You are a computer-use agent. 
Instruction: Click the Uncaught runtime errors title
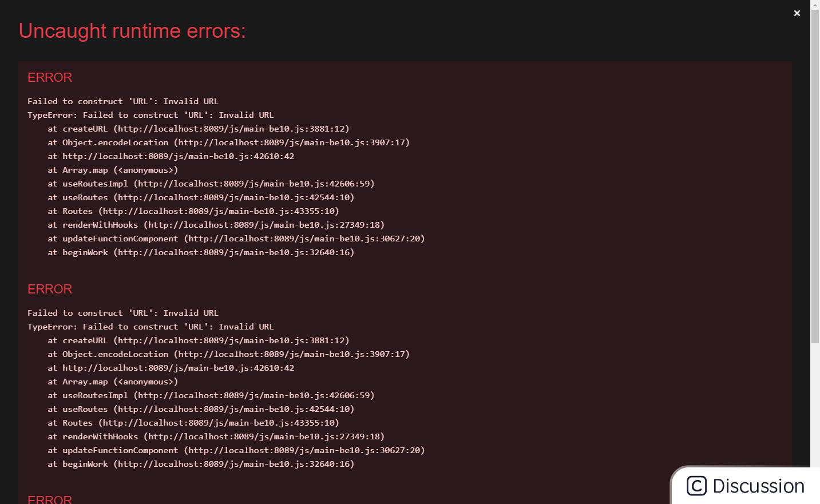[x=132, y=31]
